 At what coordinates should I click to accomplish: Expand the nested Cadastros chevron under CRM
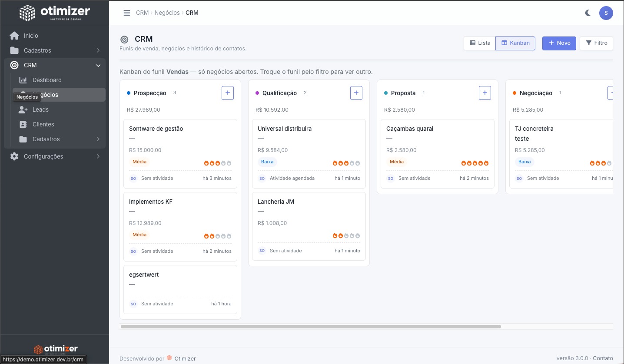point(98,139)
